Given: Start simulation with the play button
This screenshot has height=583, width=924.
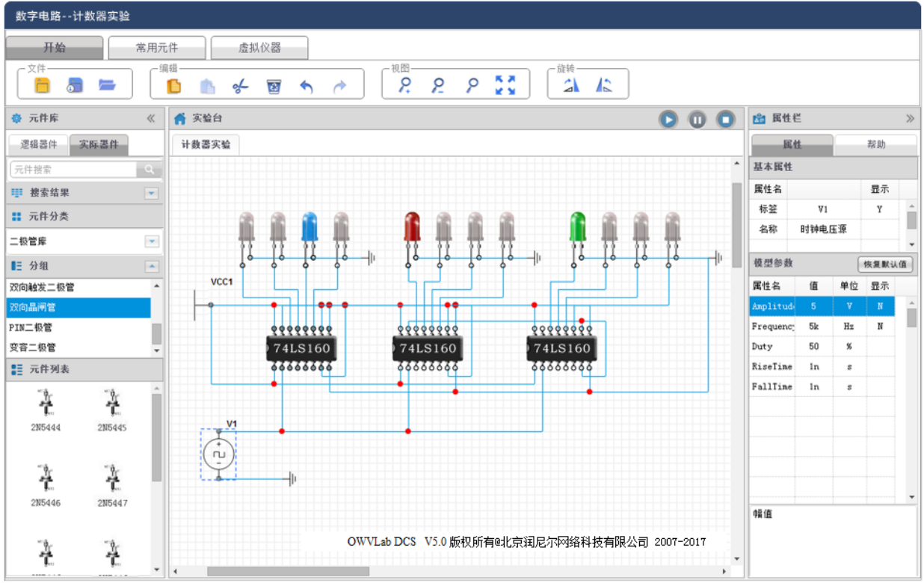Looking at the screenshot, I should point(668,120).
